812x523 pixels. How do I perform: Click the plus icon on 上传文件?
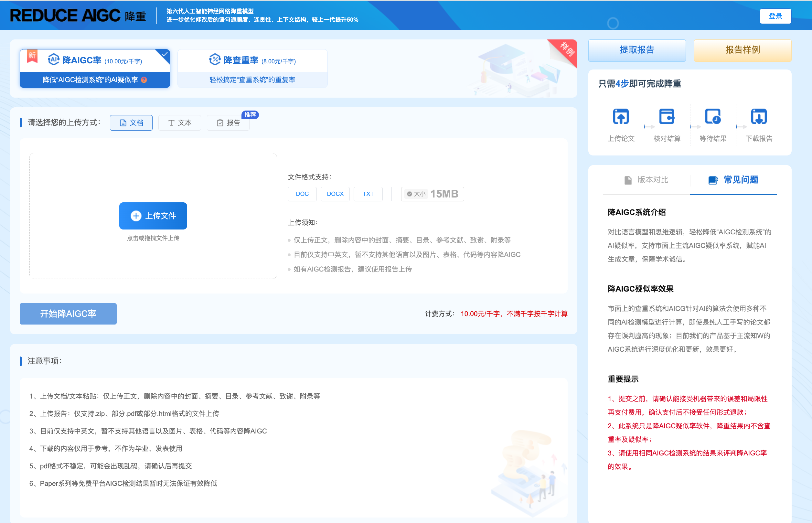click(x=136, y=216)
